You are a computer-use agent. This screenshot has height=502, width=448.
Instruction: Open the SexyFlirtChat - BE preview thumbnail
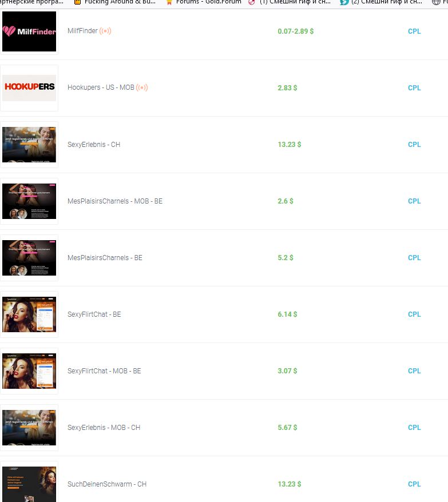tap(29, 314)
